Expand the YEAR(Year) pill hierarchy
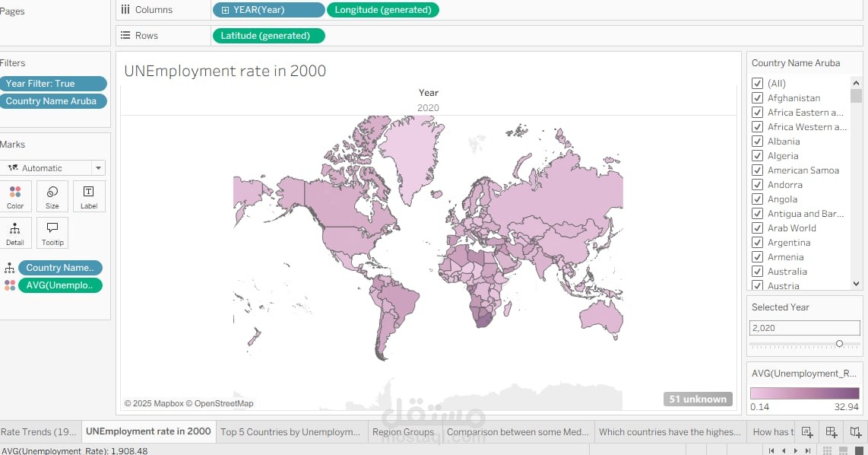Screen dimensions: 868x455 [x=225, y=10]
